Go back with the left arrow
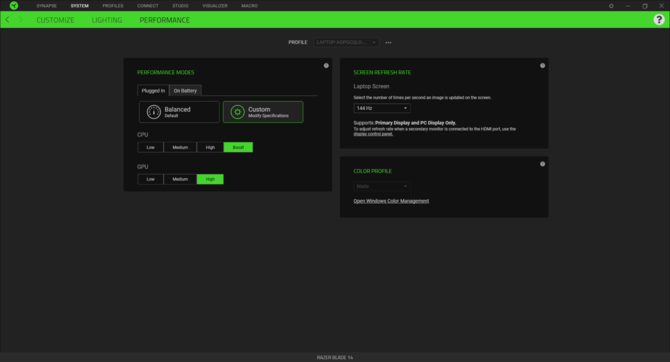The height and width of the screenshot is (362, 670). [7, 20]
